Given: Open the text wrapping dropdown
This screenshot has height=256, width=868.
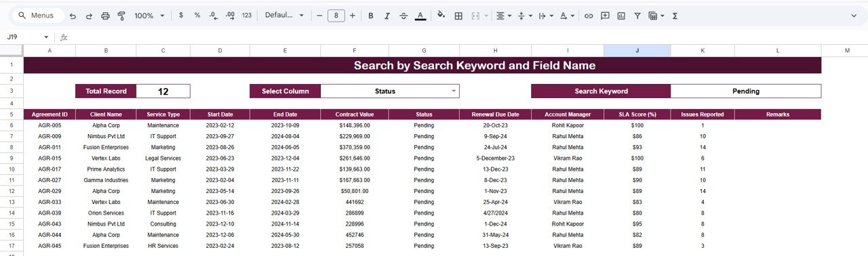Looking at the screenshot, I should pyautogui.click(x=545, y=16).
